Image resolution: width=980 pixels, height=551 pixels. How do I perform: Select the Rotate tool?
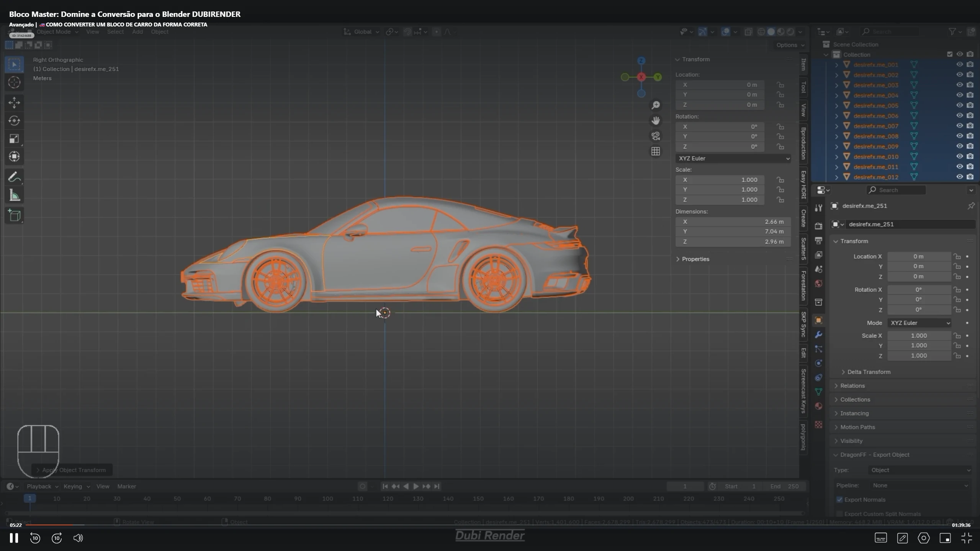pos(14,121)
